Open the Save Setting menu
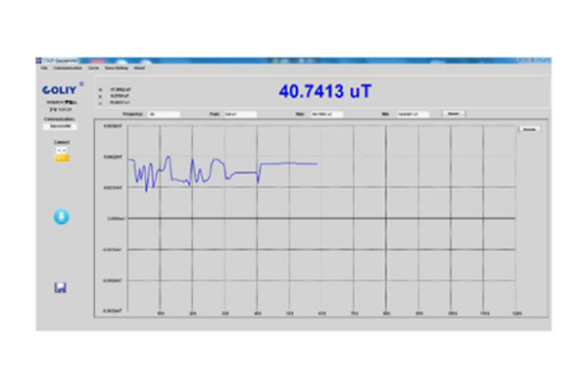 [116, 68]
